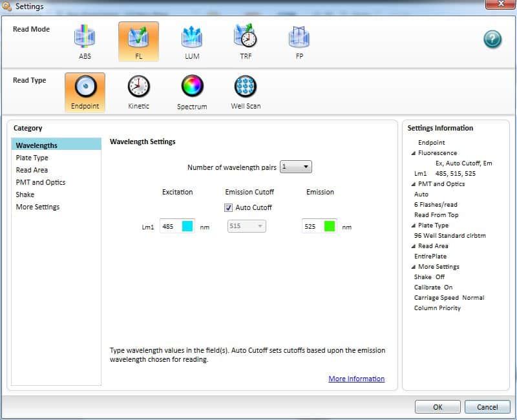Viewport: 517px width, 420px height.
Task: Choose the Endpoint read type
Action: (x=85, y=92)
